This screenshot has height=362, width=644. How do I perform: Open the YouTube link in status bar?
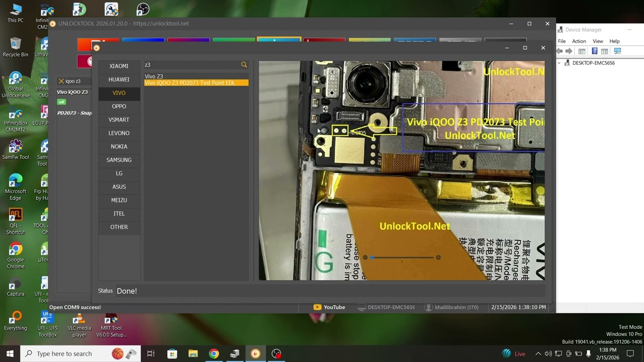coord(330,307)
